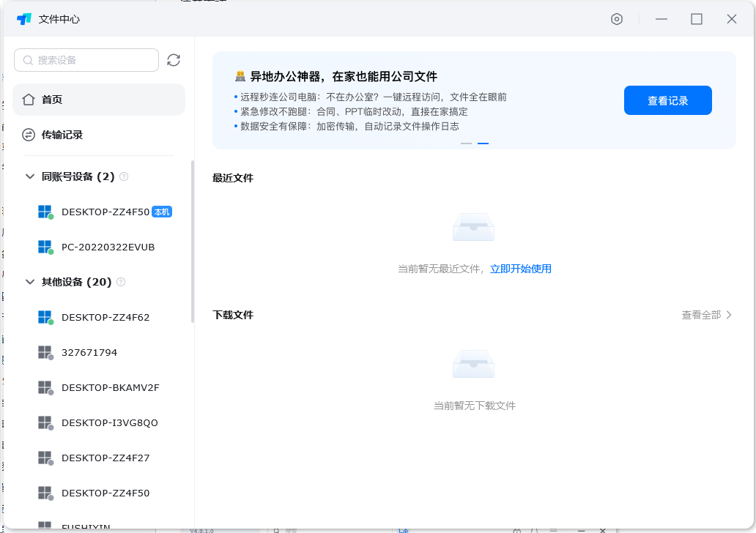
Task: Maximize the 文件中心 window
Action: (697, 19)
